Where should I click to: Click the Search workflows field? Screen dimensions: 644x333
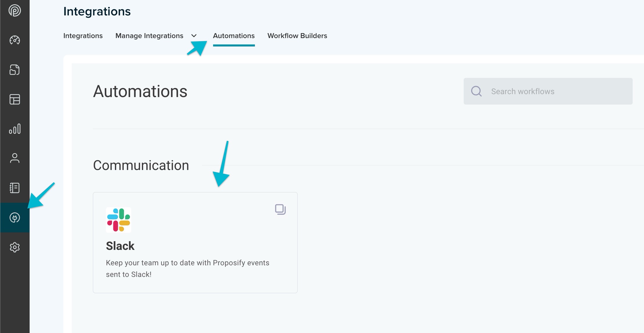coord(548,91)
